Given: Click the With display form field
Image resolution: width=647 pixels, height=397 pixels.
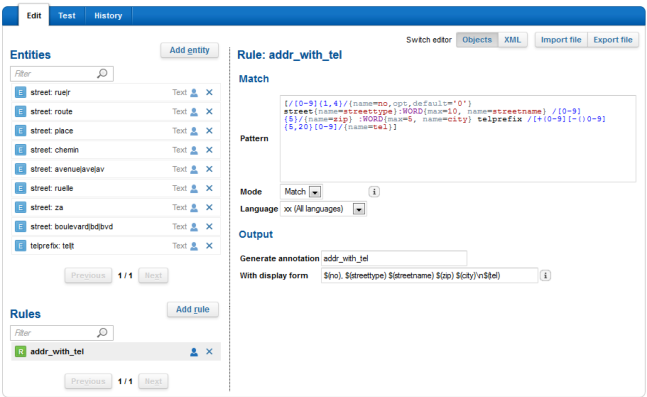Looking at the screenshot, I should [x=430, y=275].
